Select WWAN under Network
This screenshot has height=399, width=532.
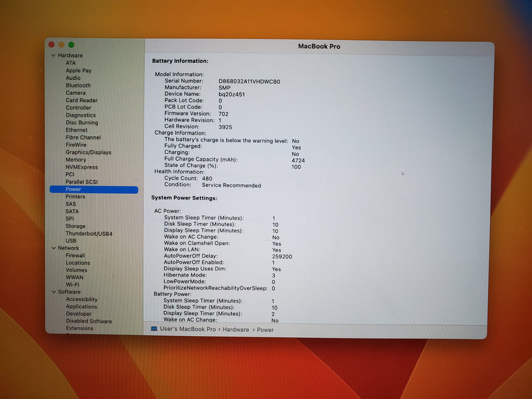point(74,277)
